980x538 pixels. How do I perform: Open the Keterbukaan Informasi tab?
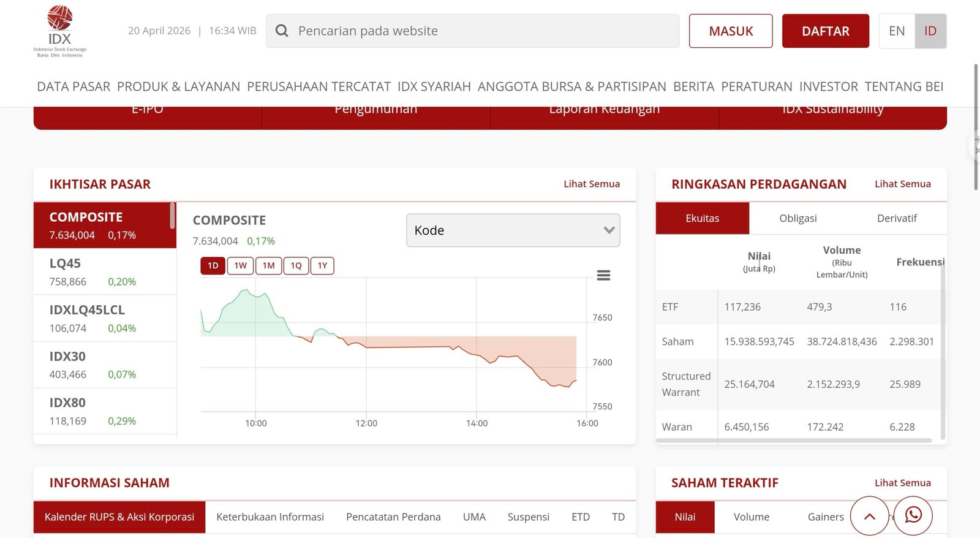tap(270, 517)
